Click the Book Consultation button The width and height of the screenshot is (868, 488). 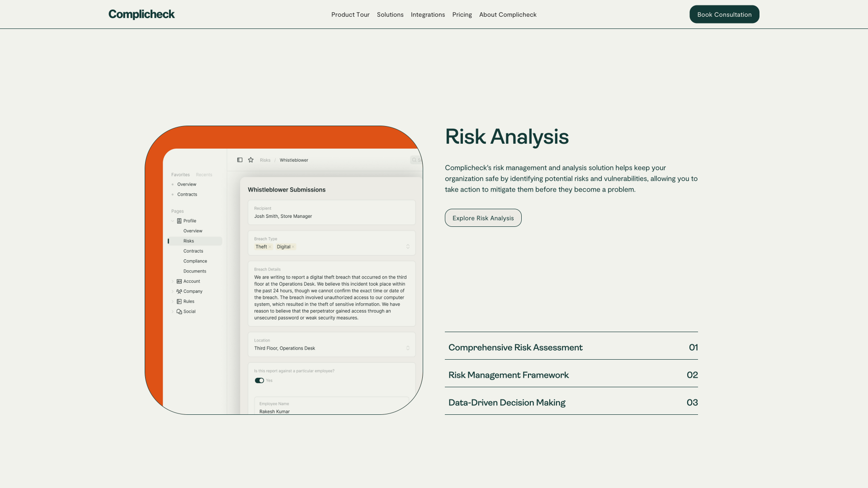(724, 14)
